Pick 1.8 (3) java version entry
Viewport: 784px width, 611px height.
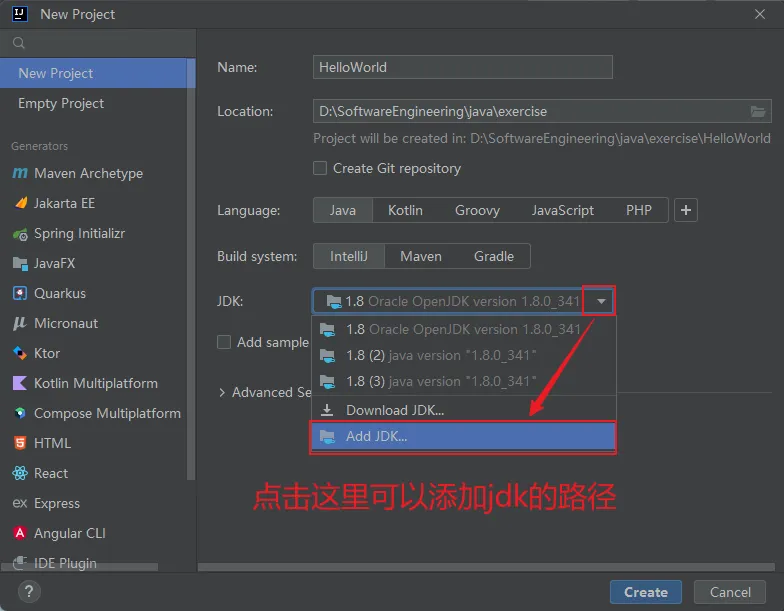point(464,382)
